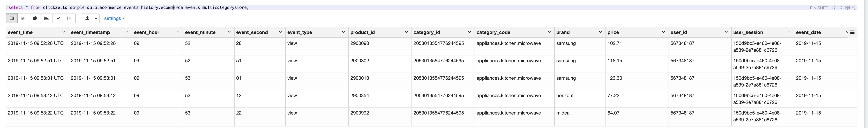Select the line chart visualization
Viewport: 868px width, 128px height.
(58, 18)
